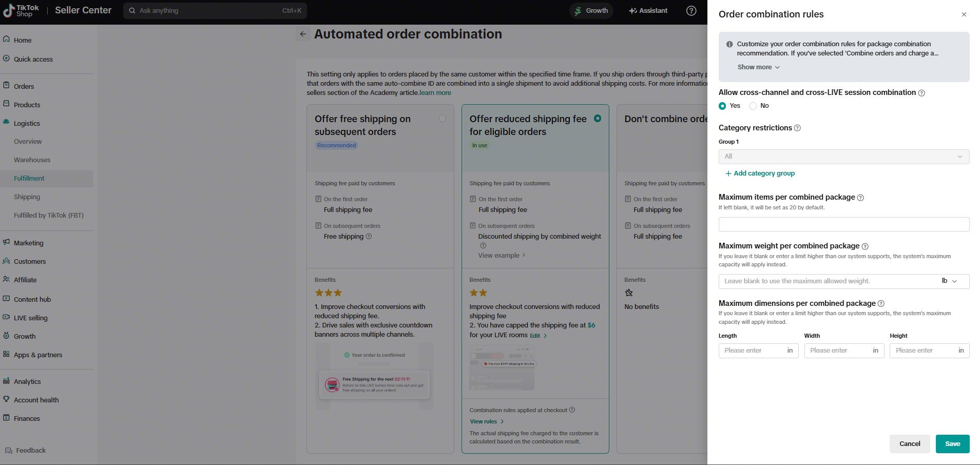This screenshot has width=980, height=465.
Task: Open View rules under combination rules
Action: (x=487, y=421)
